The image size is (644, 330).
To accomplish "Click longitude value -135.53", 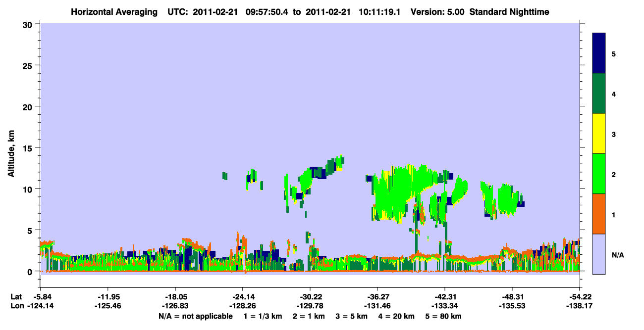I will point(512,306).
